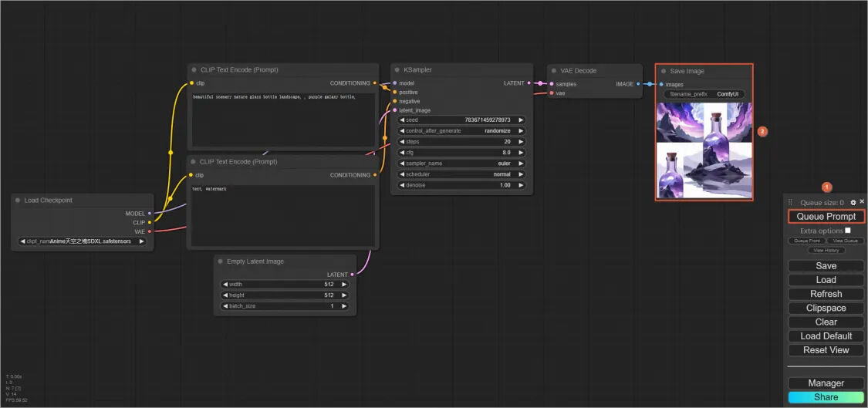Open the scheduler dropdown showing normal

point(461,174)
